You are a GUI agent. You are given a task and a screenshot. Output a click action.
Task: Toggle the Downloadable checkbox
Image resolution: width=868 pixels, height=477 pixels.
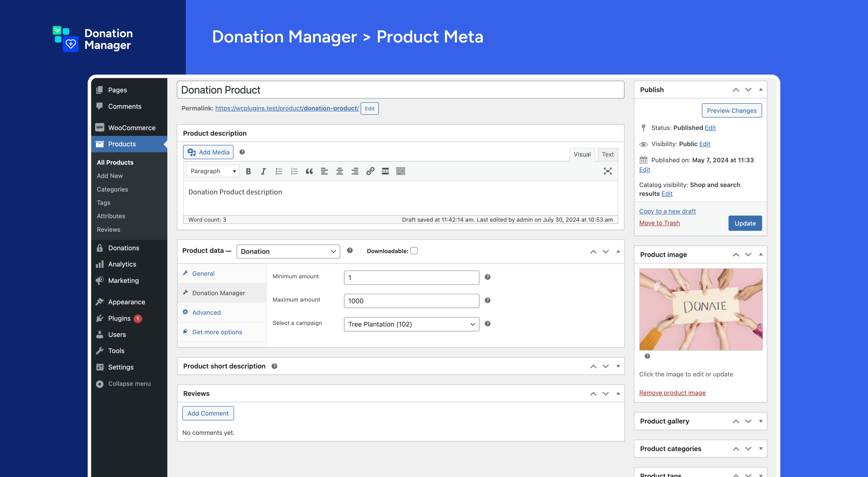[414, 251]
